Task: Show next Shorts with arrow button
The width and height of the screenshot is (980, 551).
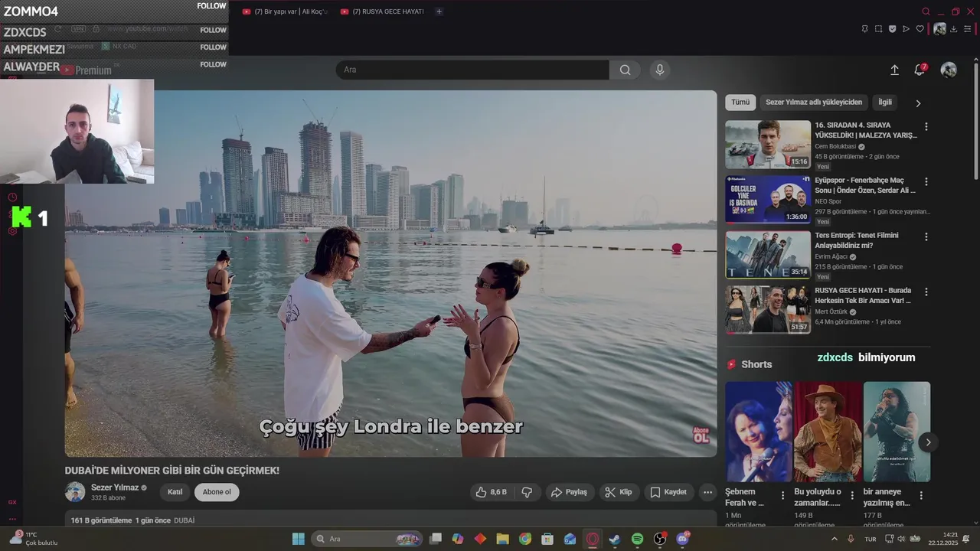Action: [x=928, y=442]
